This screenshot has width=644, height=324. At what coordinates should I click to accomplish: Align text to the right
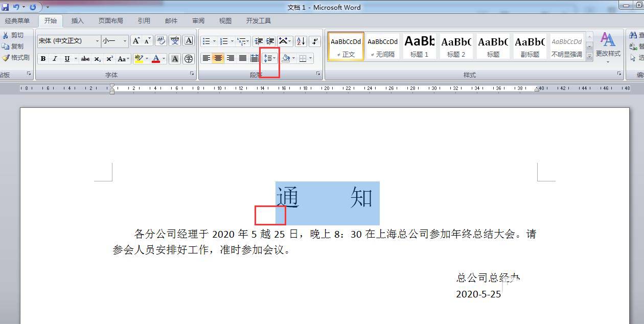231,58
